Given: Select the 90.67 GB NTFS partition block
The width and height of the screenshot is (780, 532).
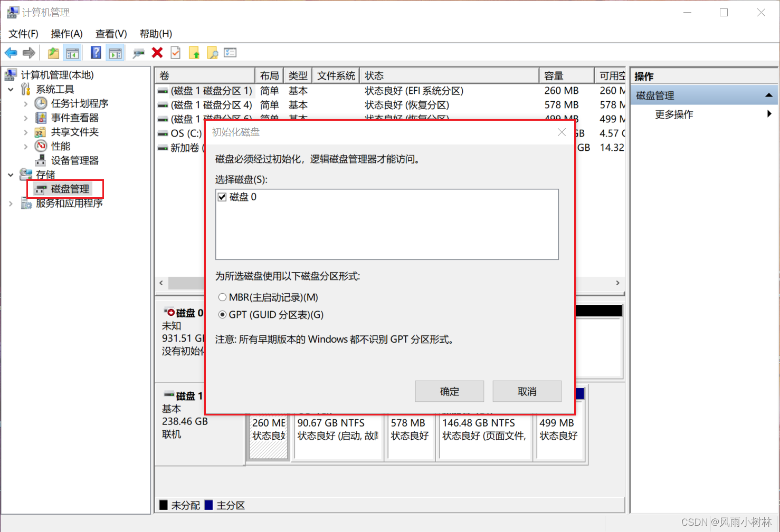Looking at the screenshot, I should 338,437.
